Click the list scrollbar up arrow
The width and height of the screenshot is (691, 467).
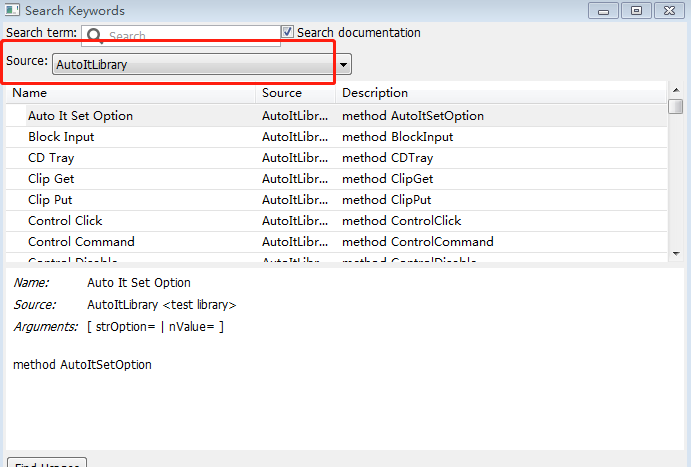click(676, 90)
